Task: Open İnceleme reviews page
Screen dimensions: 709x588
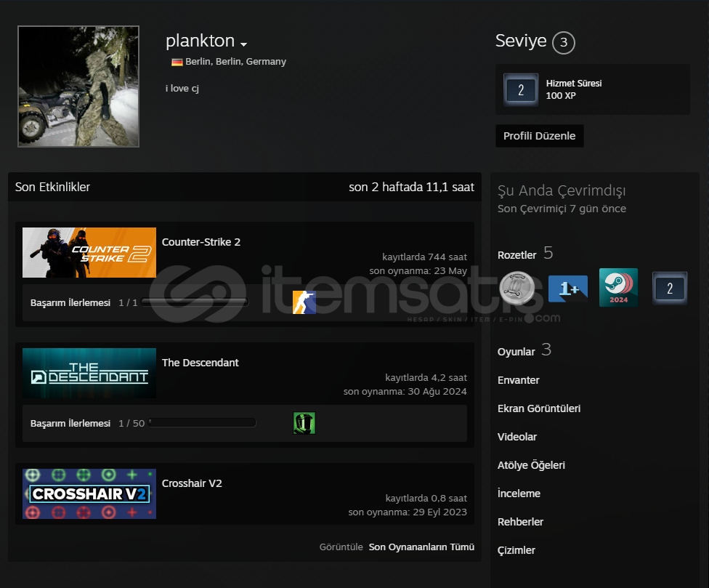Action: pyautogui.click(x=519, y=494)
